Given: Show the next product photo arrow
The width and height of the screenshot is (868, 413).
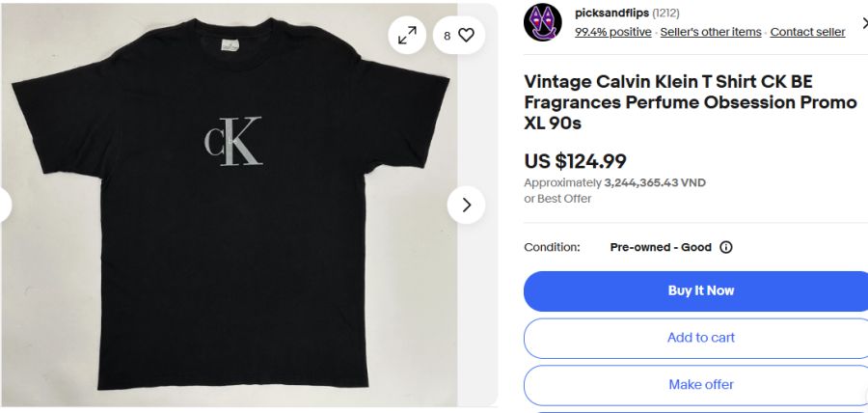Looking at the screenshot, I should pos(466,205).
